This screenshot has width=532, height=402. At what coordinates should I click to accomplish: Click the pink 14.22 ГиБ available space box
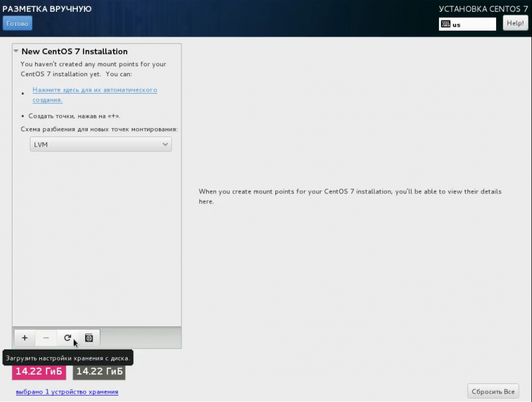(39, 371)
